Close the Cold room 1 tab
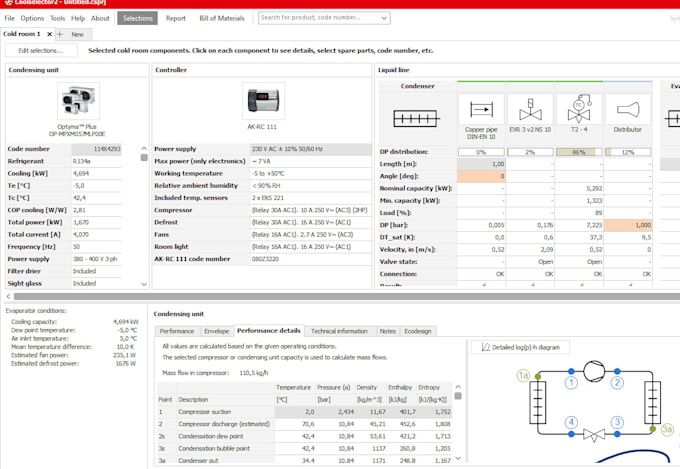Viewport: 680px width, 469px height. click(x=49, y=34)
